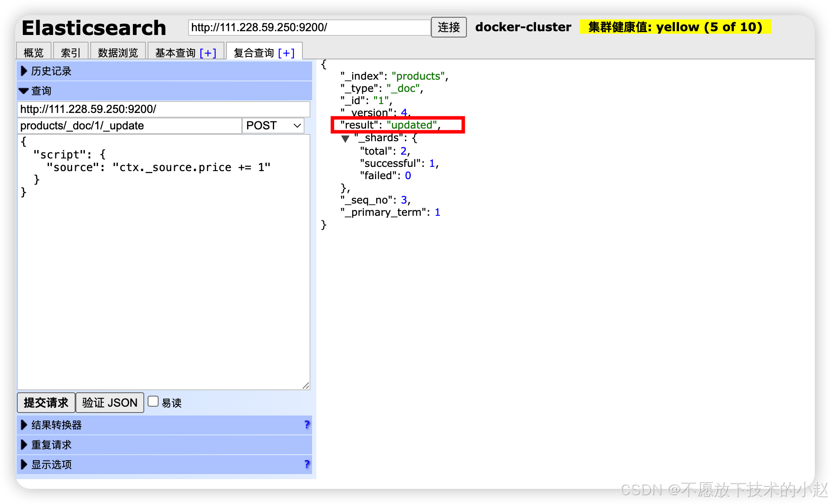Expand the 历史记录 history section
The image size is (830, 504).
pos(51,71)
